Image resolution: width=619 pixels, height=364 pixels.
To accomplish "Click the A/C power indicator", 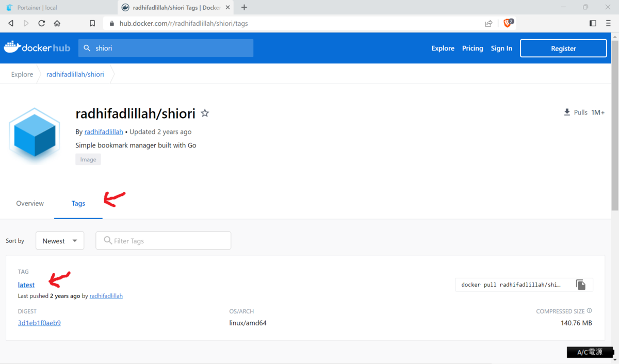I will tap(590, 352).
